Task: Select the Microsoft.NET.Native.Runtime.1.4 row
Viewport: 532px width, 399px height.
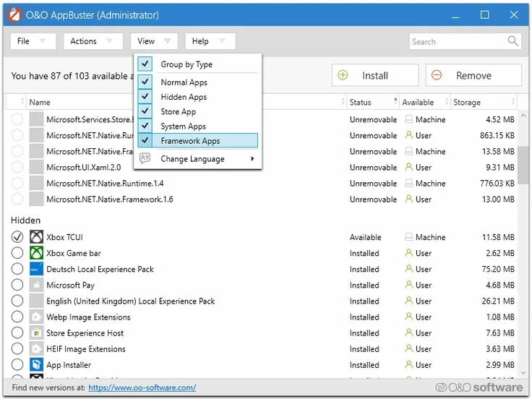Action: (263, 183)
